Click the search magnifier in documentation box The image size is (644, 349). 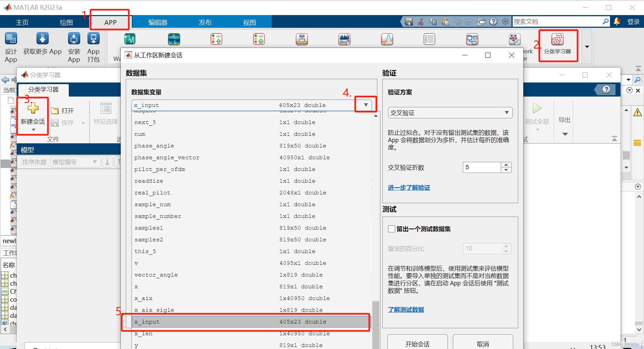[605, 21]
